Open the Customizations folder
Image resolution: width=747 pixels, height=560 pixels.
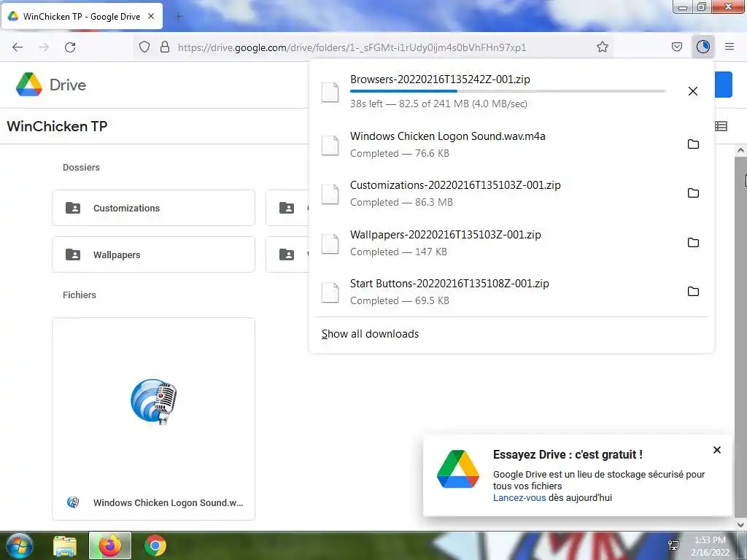153,208
